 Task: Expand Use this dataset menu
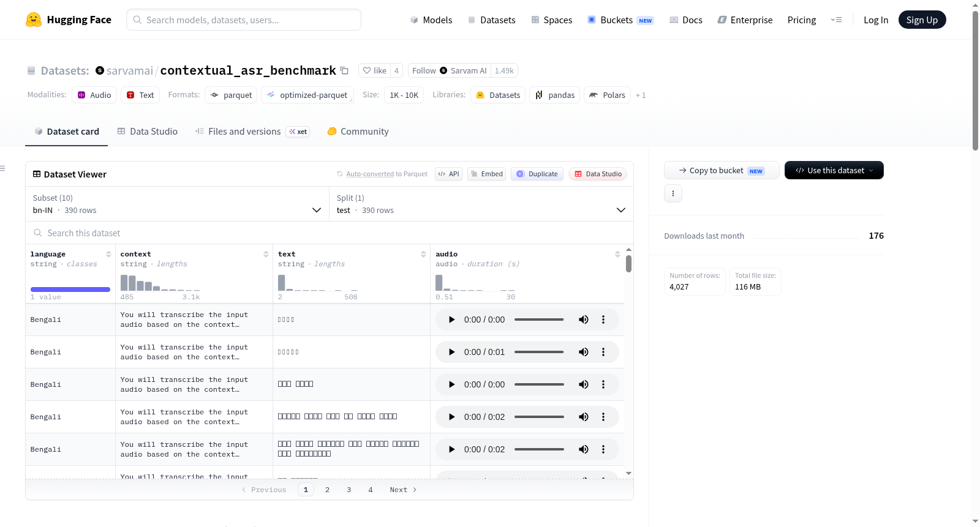click(x=834, y=170)
